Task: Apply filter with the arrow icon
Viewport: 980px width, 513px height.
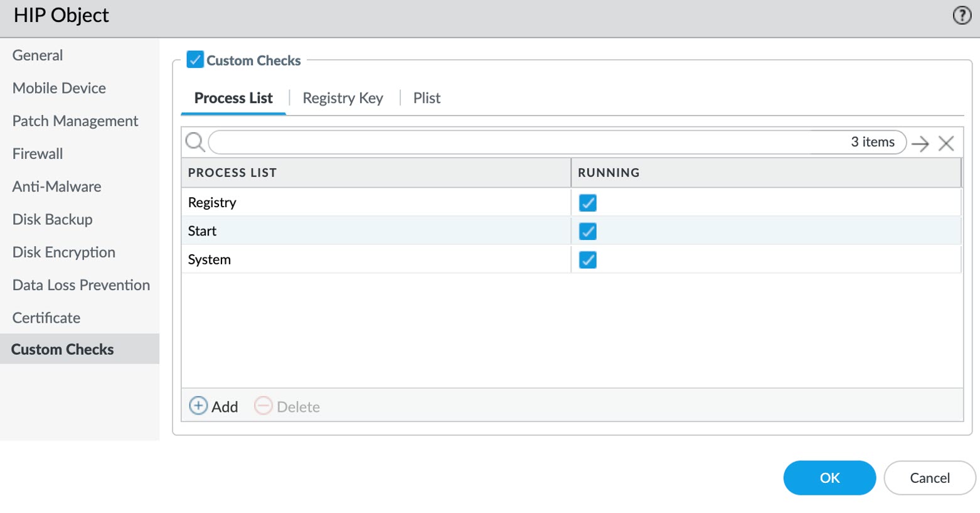Action: [920, 144]
